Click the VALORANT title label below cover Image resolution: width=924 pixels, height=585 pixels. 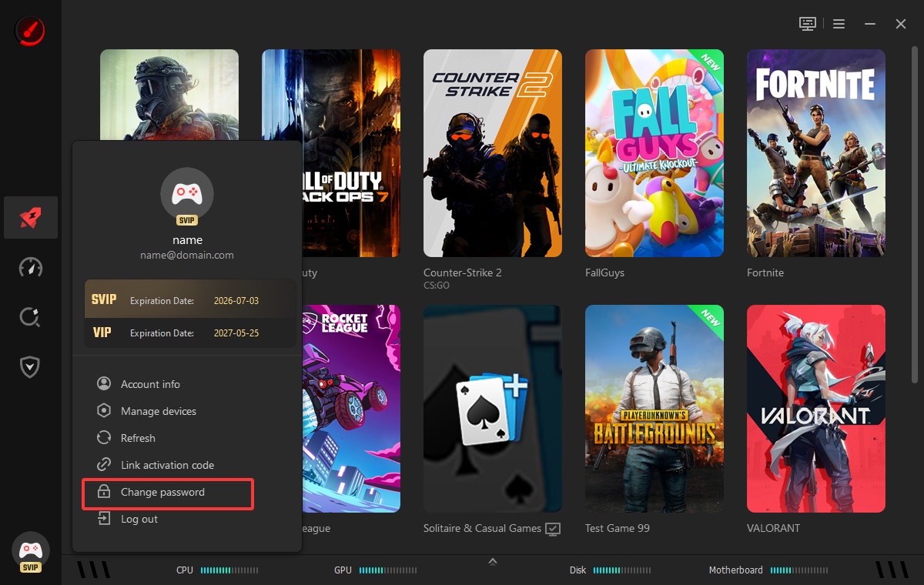(774, 528)
